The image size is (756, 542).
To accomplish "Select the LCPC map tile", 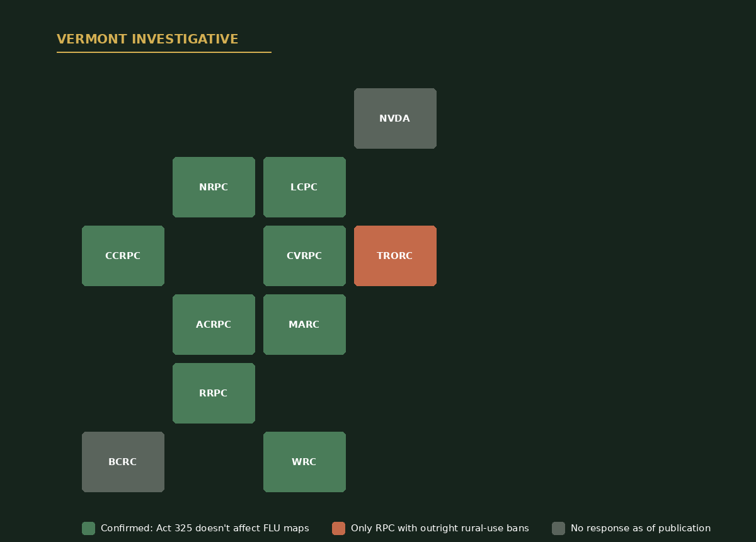I will point(304,187).
